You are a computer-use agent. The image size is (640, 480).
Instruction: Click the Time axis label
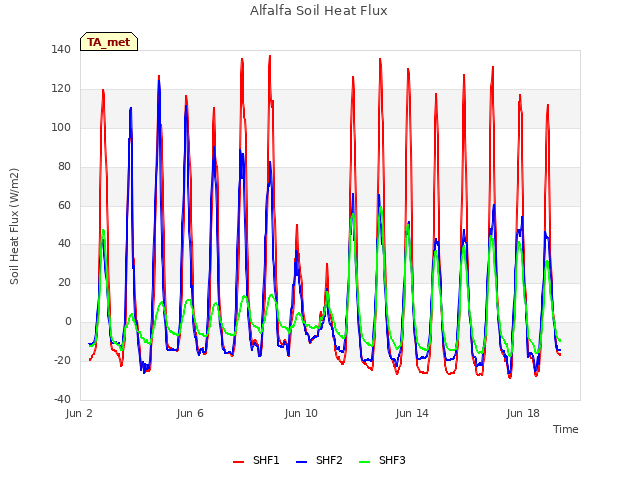566,429
